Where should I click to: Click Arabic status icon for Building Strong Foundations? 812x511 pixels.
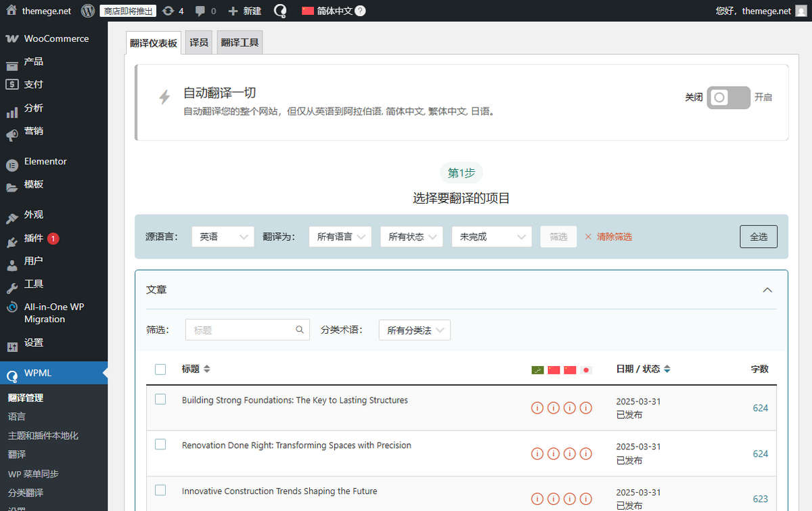point(537,408)
